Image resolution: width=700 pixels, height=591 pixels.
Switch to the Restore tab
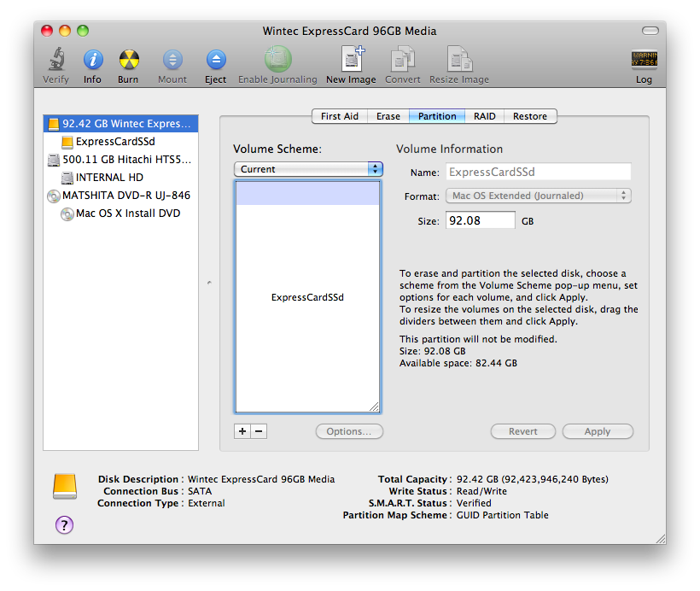click(530, 116)
